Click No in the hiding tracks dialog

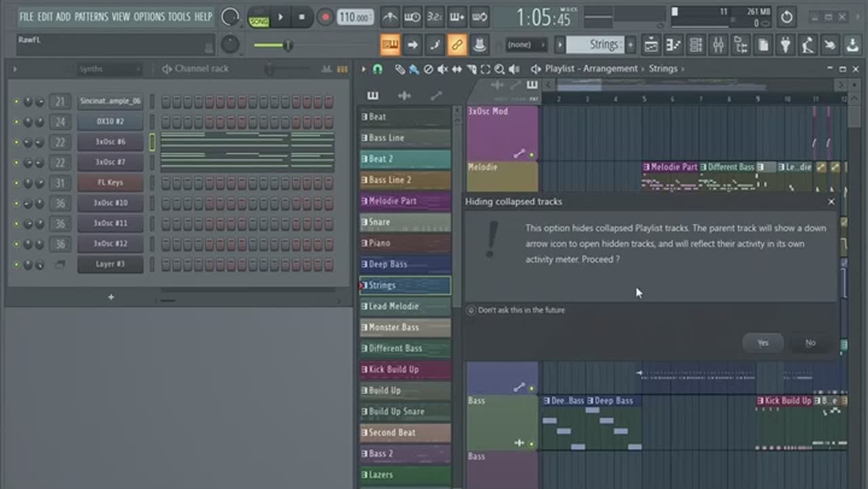[x=810, y=343]
